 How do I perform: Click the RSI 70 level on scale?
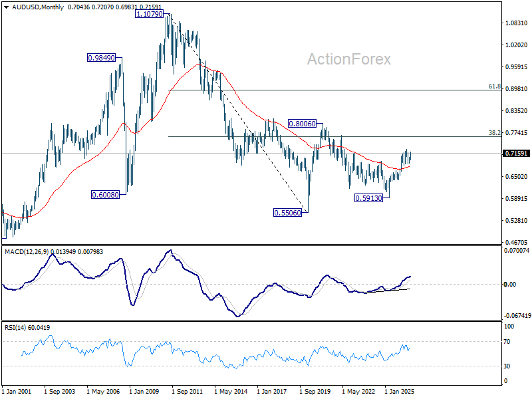[507, 342]
